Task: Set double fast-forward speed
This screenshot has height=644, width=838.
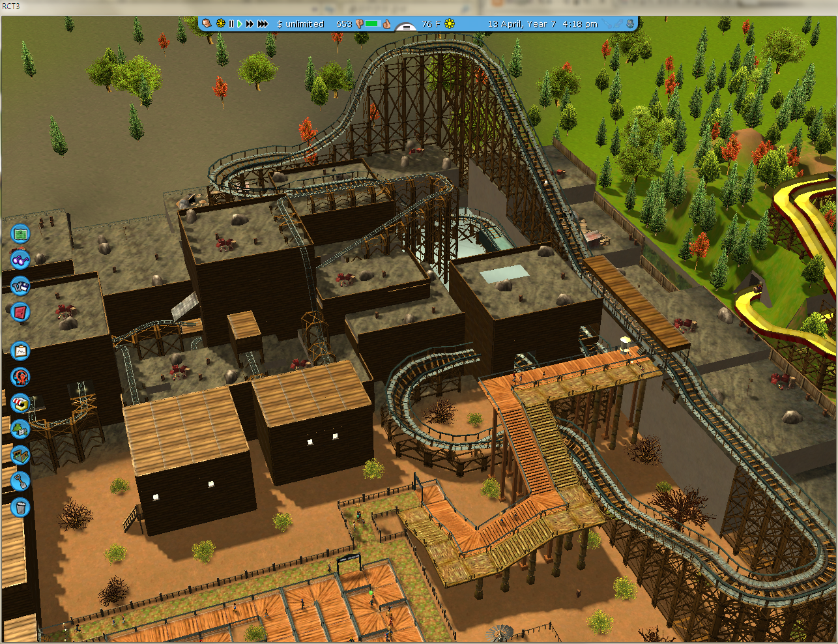Action: pyautogui.click(x=250, y=23)
